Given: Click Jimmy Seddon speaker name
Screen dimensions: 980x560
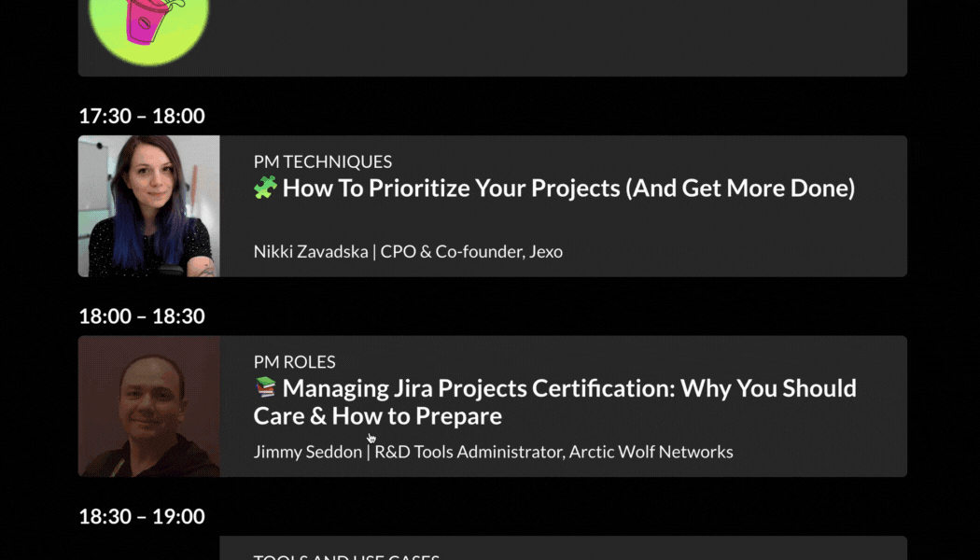Looking at the screenshot, I should pyautogui.click(x=307, y=452).
